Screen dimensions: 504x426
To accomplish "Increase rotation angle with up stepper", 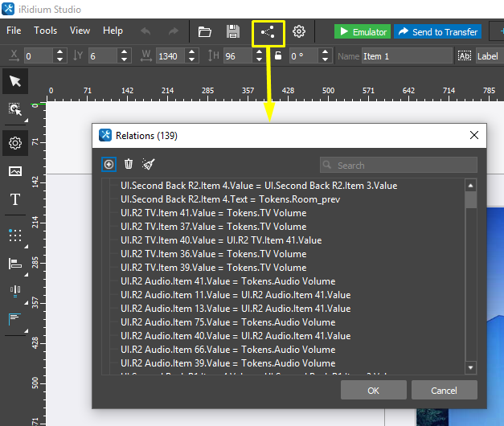I will (x=325, y=52).
